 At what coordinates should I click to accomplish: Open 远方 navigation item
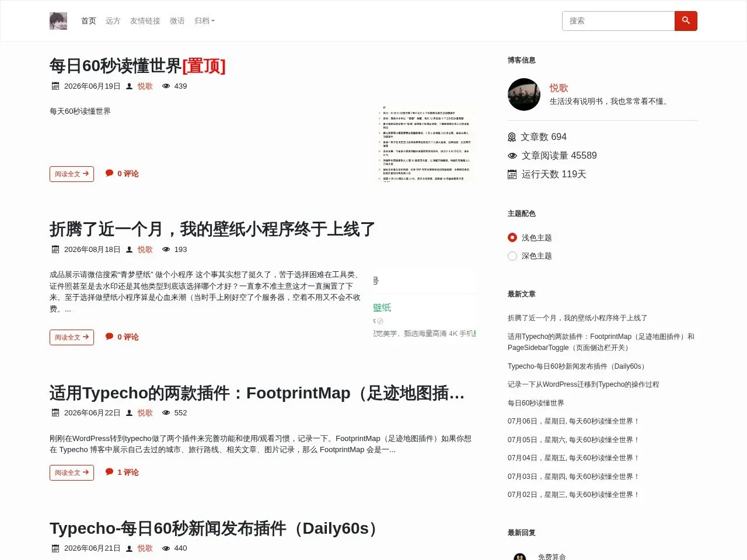pyautogui.click(x=113, y=21)
